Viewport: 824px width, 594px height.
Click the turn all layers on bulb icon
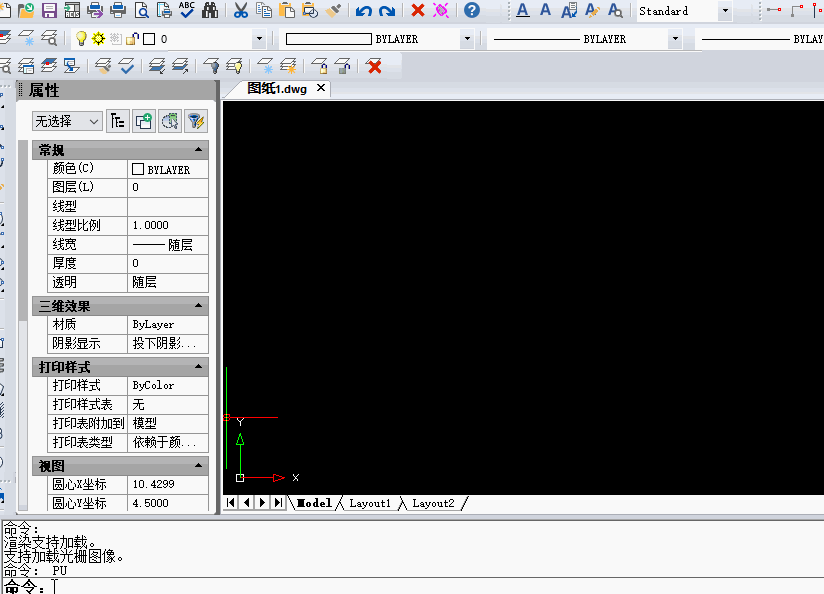[234, 66]
